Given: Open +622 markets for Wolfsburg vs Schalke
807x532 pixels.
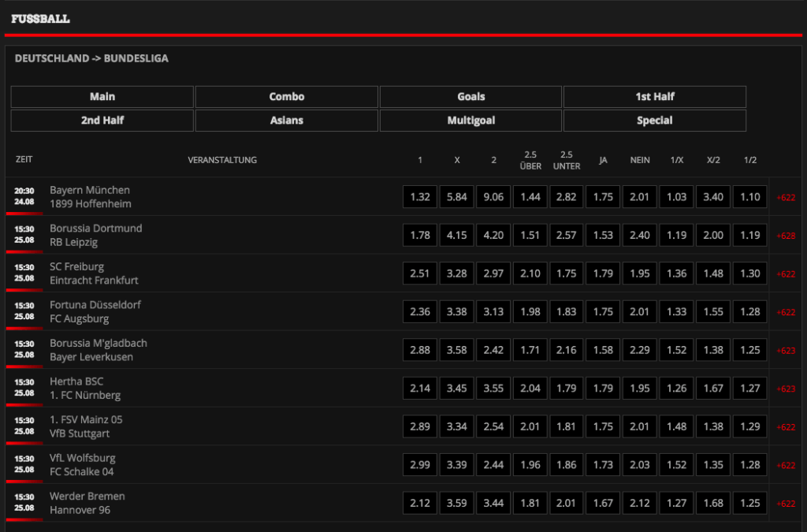Looking at the screenshot, I should (786, 466).
